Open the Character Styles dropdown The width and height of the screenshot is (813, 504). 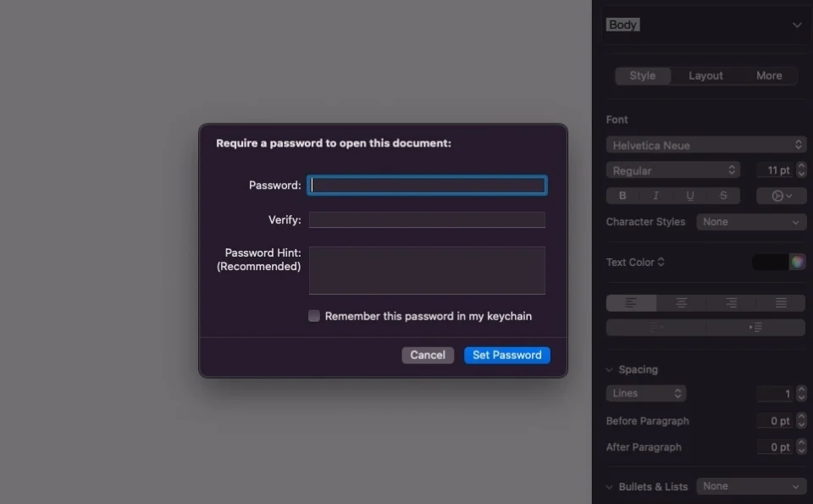(751, 221)
